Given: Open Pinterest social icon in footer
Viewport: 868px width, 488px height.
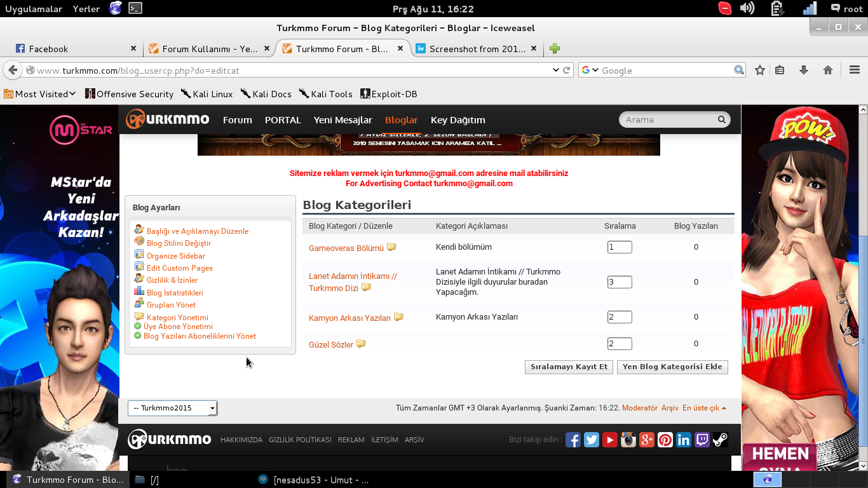Looking at the screenshot, I should click(x=665, y=440).
